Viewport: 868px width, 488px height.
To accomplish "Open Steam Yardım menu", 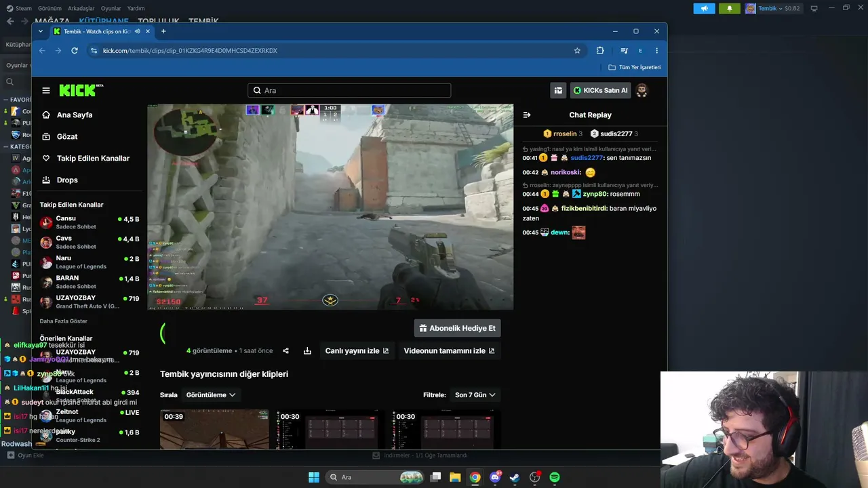I will click(136, 8).
